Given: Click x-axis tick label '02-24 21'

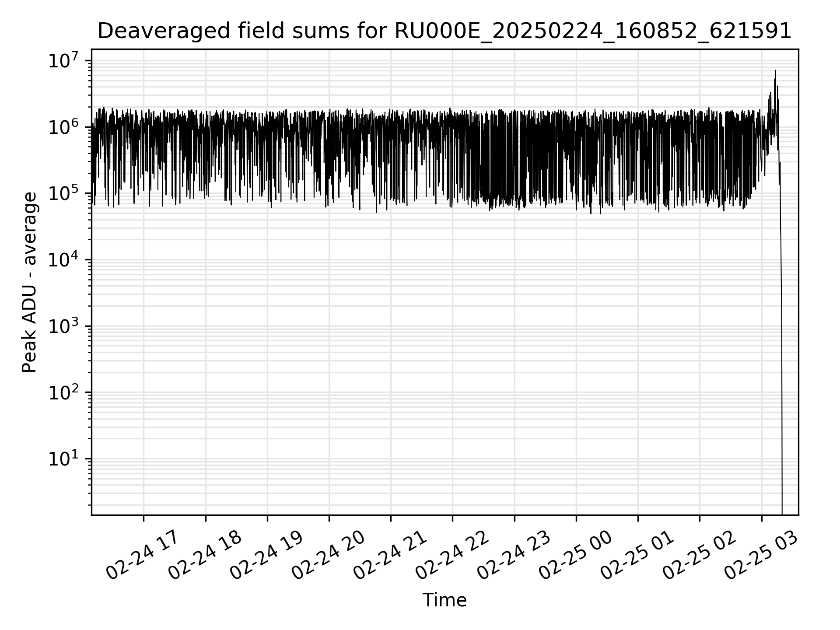Looking at the screenshot, I should 390,555.
